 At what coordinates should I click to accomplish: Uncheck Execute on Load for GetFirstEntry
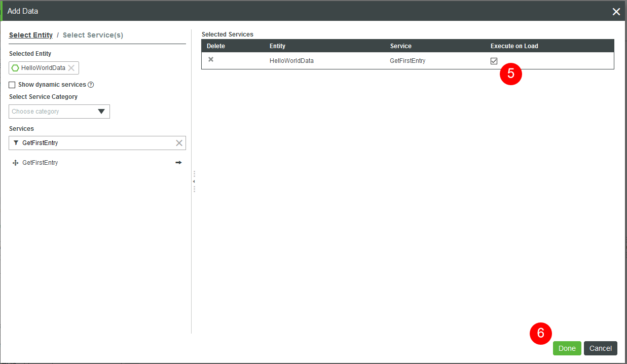[x=494, y=61]
